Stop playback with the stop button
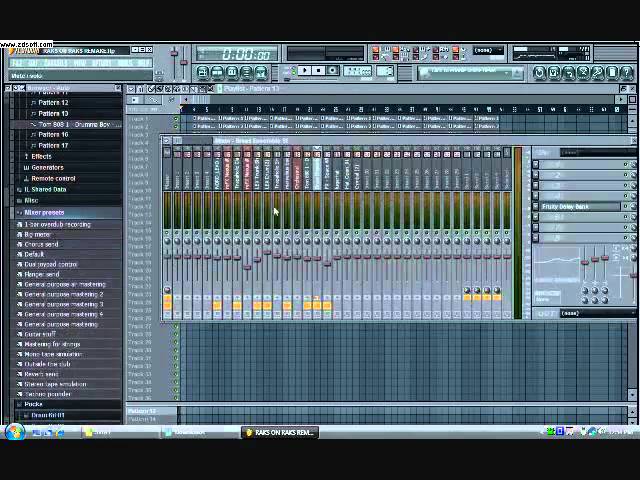 coord(318,71)
